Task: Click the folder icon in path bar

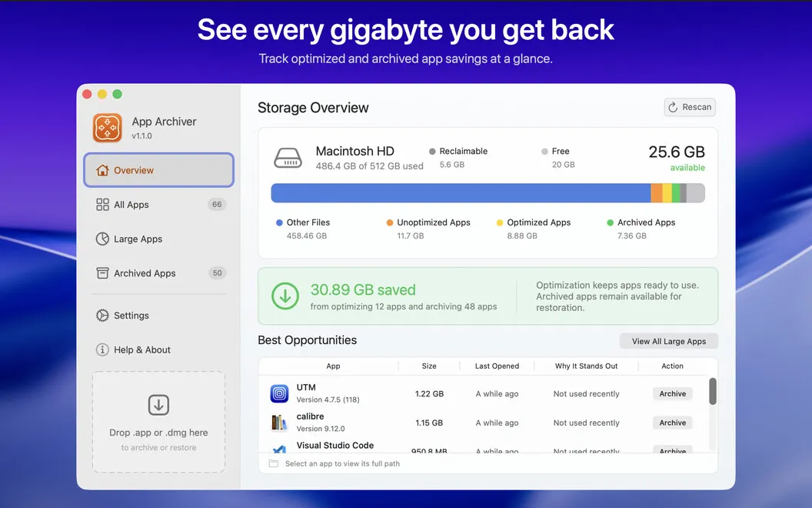Action: (274, 463)
